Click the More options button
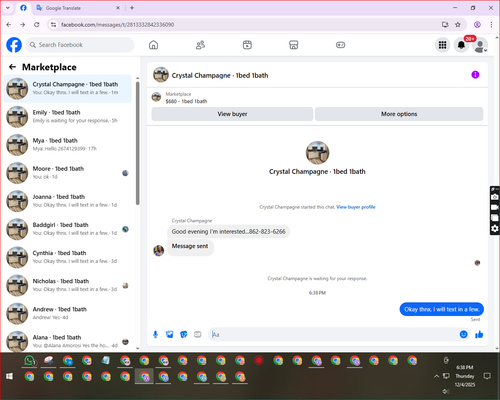This screenshot has height=400, width=500. [399, 114]
